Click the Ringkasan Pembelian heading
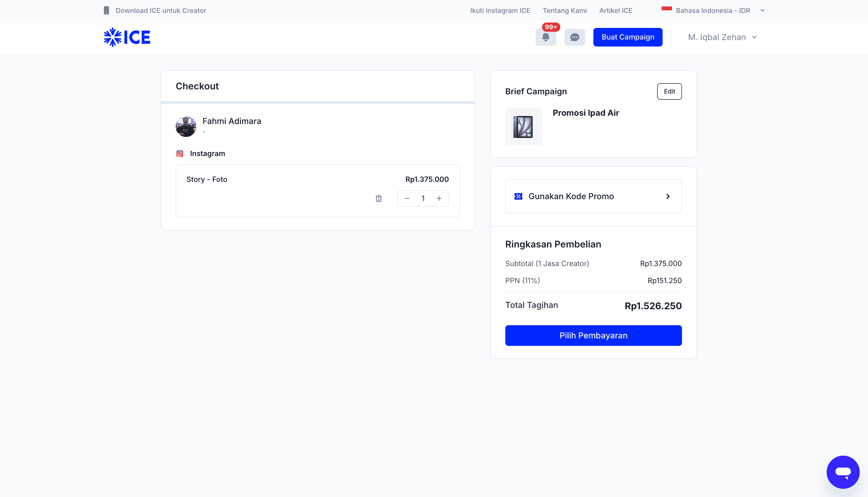This screenshot has height=497, width=868. pyautogui.click(x=553, y=244)
